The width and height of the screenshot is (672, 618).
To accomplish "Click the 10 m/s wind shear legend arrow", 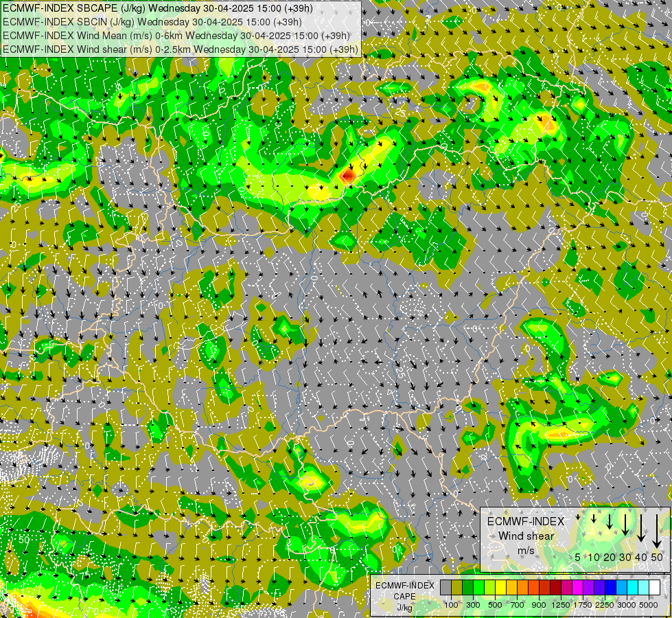I will click(594, 518).
